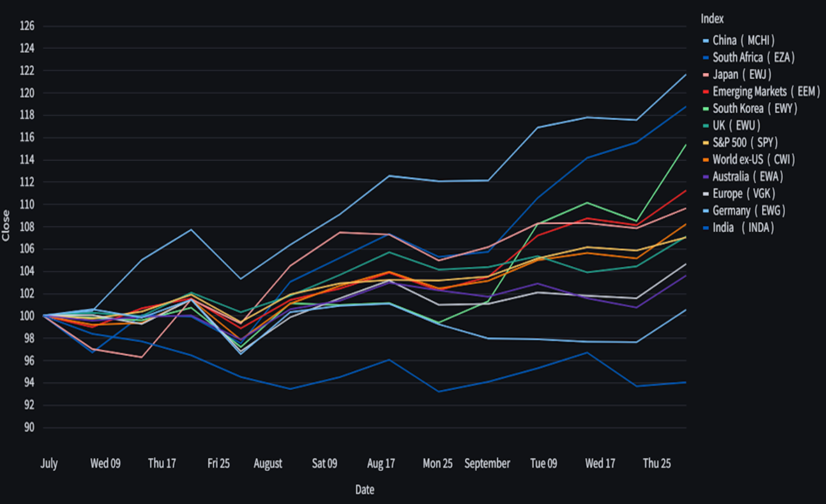
Task: Highlight Australia (EWA) legend label
Action: click(747, 177)
